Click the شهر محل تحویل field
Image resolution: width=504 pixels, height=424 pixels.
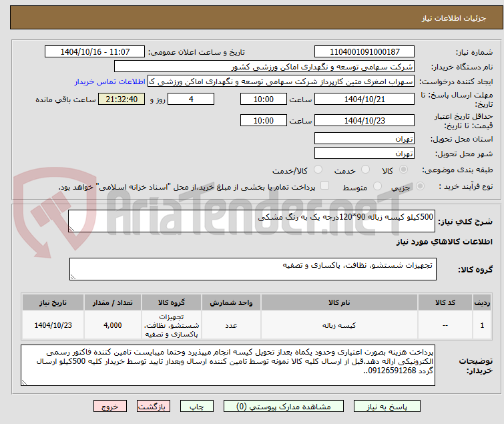pos(364,154)
